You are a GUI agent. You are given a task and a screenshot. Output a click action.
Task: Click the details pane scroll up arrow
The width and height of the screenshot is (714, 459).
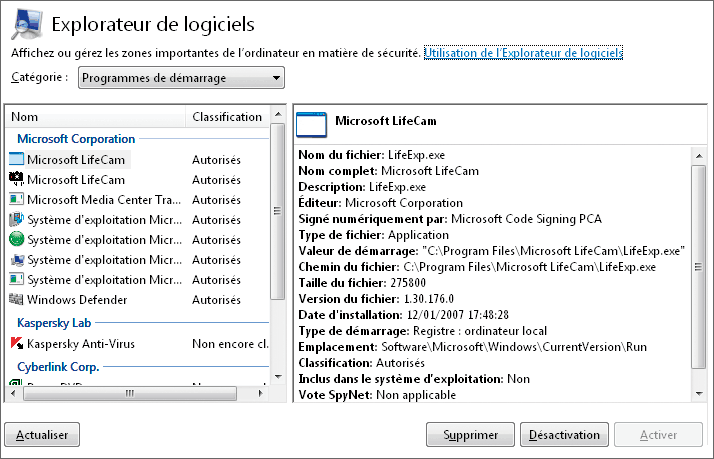pyautogui.click(x=699, y=156)
